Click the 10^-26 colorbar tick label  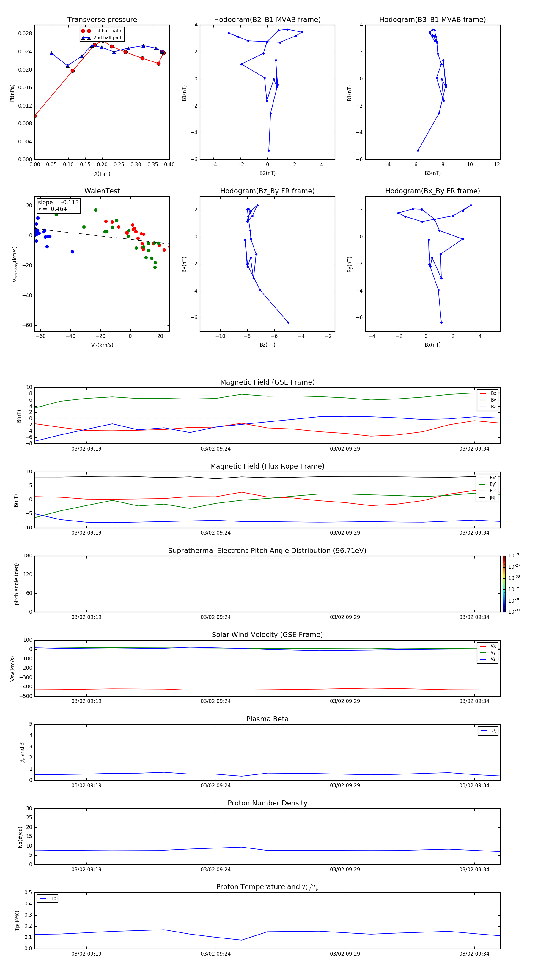[x=514, y=555]
